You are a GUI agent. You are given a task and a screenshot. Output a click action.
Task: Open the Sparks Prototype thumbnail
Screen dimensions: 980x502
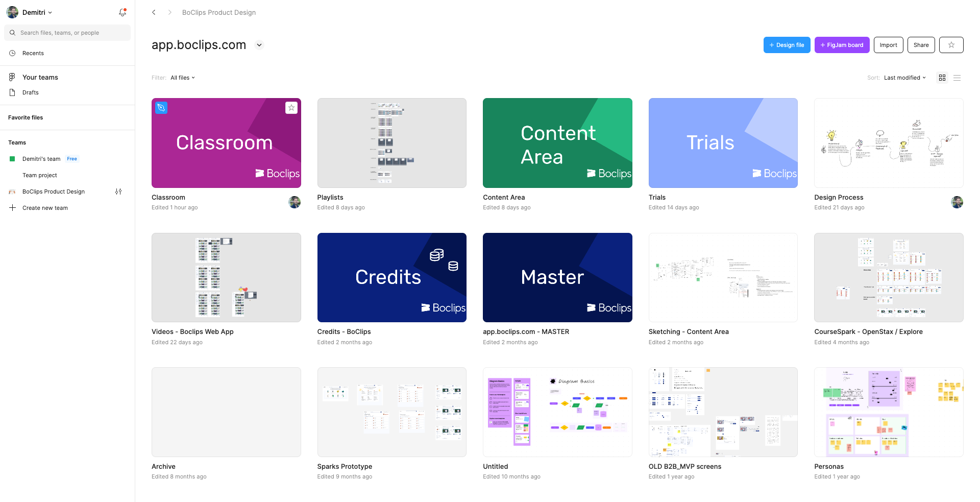click(391, 412)
